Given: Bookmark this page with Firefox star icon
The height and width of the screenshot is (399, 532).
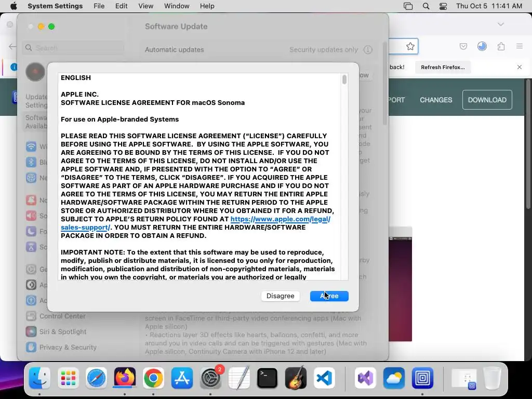Looking at the screenshot, I should coord(410,46).
